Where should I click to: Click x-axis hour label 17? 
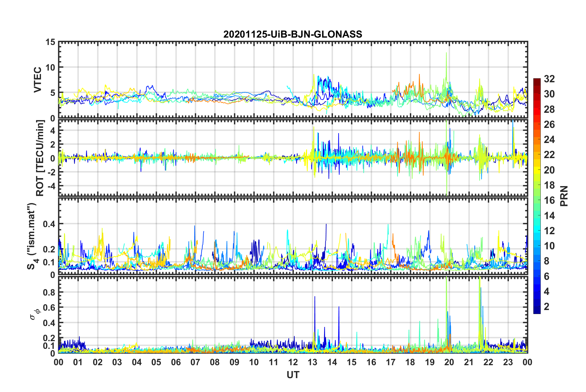click(391, 362)
